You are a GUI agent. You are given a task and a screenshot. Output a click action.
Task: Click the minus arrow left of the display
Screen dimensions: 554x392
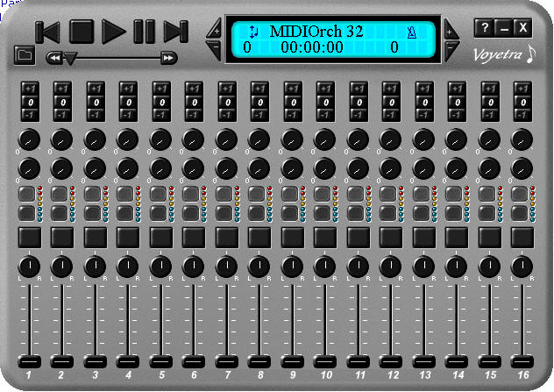click(215, 49)
